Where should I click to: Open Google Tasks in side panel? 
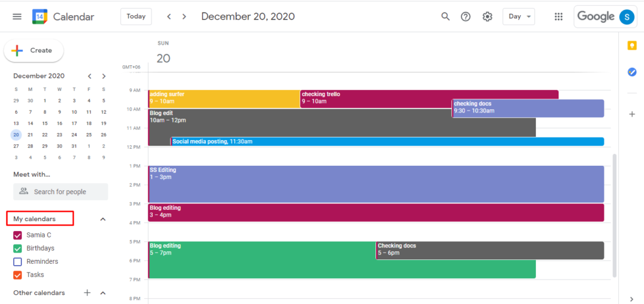point(632,72)
